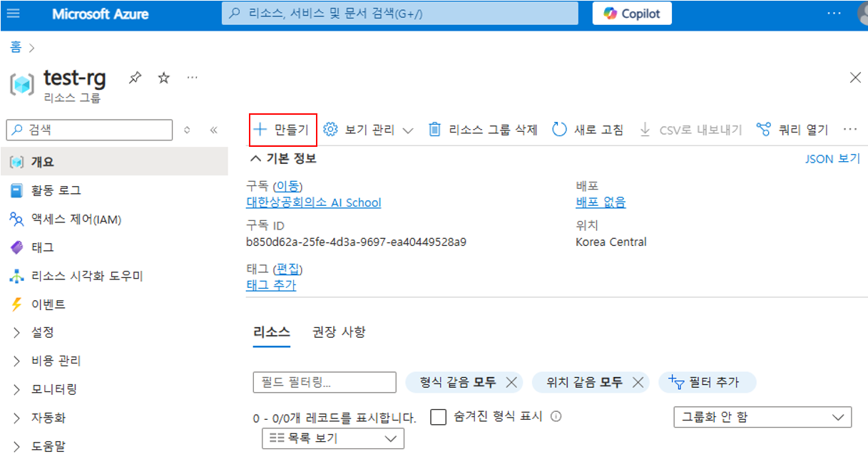The height and width of the screenshot is (459, 868).
Task: Collapse the 기본 정보 section
Action: [x=282, y=158]
